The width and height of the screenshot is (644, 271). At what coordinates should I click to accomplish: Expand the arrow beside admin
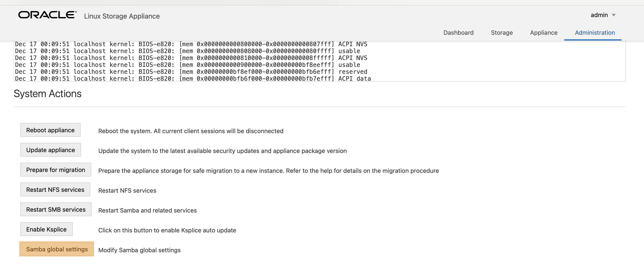613,15
